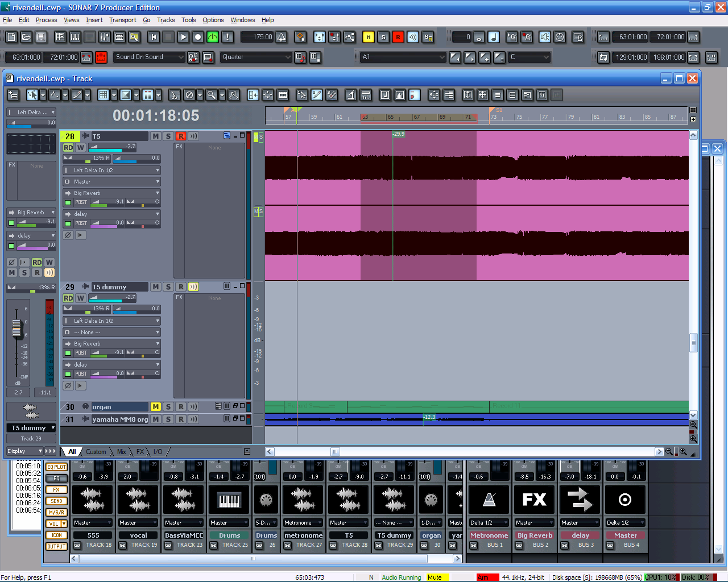Open the Piano Roll view icon
This screenshot has width=728, height=582.
click(75, 37)
